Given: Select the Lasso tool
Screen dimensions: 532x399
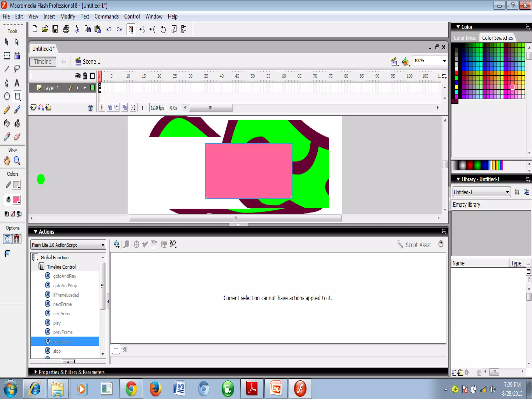Looking at the screenshot, I should (x=17, y=69).
